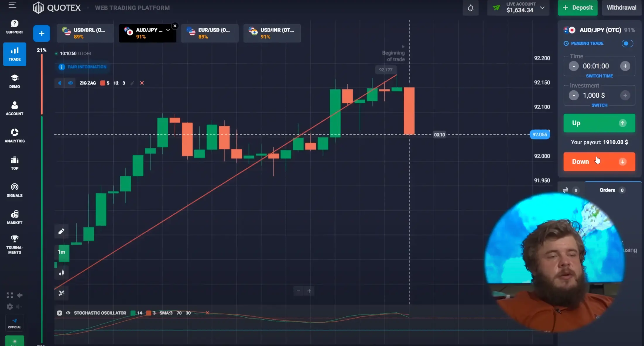The width and height of the screenshot is (644, 346).
Task: Decrease investment amount with minus button
Action: point(574,95)
